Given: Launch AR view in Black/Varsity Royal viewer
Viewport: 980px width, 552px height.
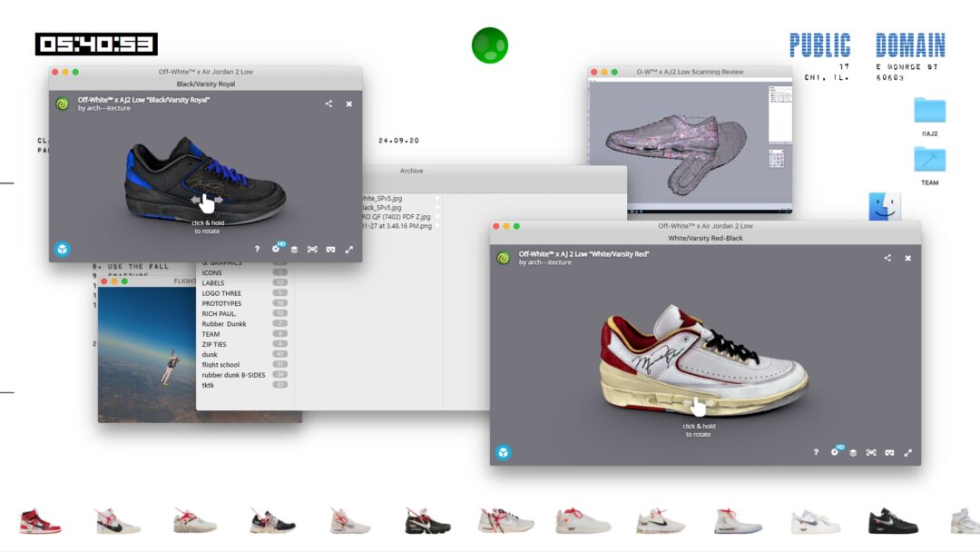Looking at the screenshot, I should tap(312, 250).
